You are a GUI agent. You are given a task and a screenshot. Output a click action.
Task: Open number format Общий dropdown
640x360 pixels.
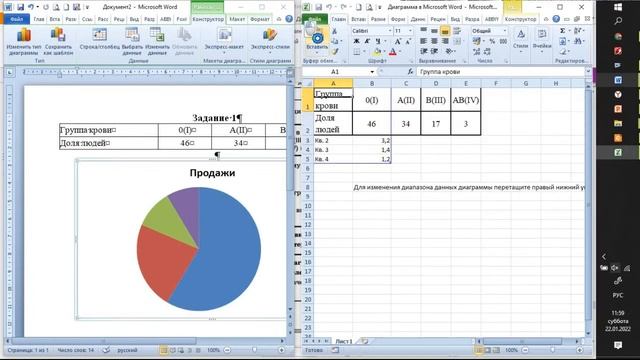click(504, 31)
